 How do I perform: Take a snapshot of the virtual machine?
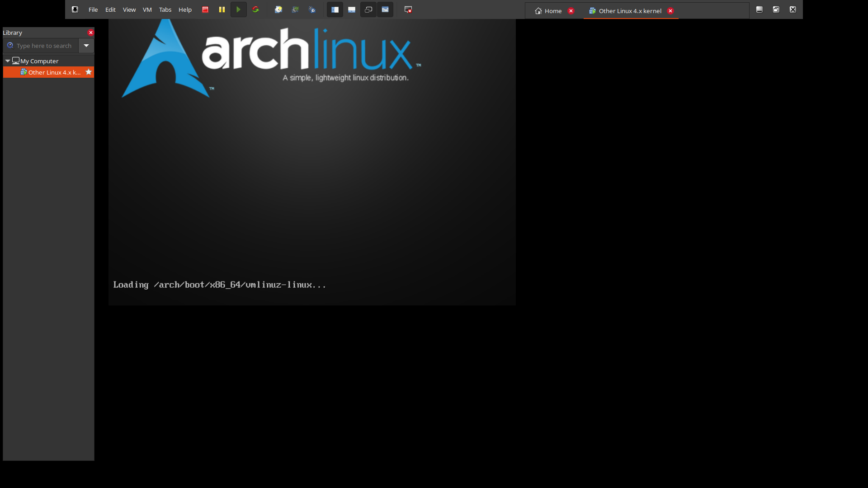click(278, 9)
